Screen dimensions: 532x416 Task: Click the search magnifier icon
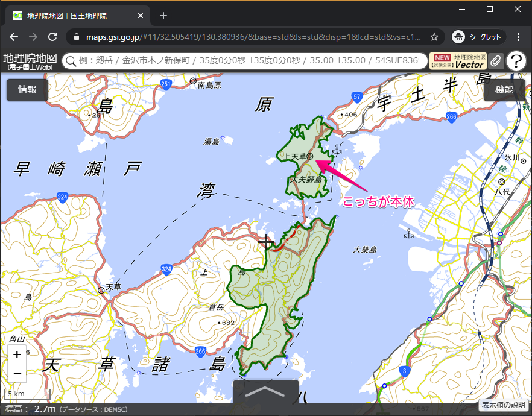tap(71, 61)
